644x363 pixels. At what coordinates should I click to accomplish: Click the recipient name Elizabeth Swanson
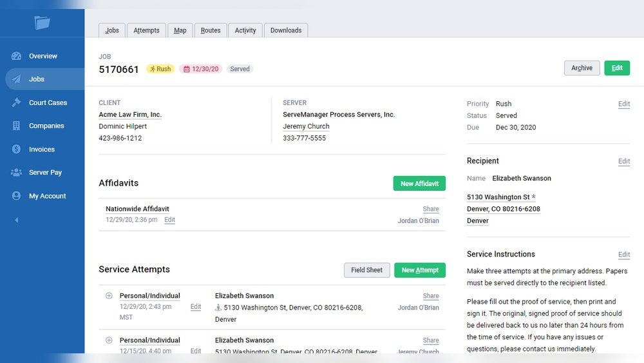[x=522, y=178]
